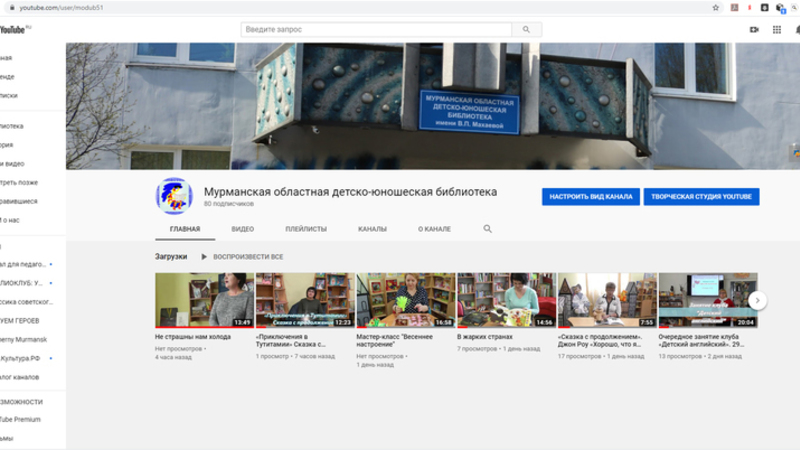Open Творческая студия YouTube button
800x450 pixels.
pos(701,197)
